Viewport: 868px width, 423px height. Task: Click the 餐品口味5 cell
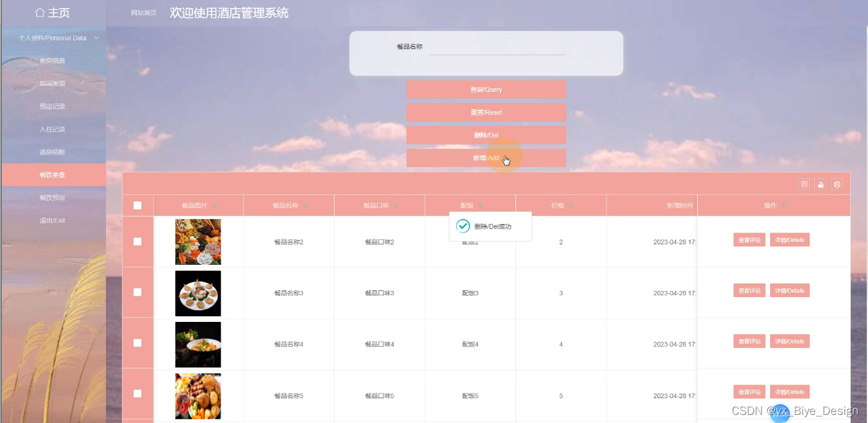[x=379, y=396]
